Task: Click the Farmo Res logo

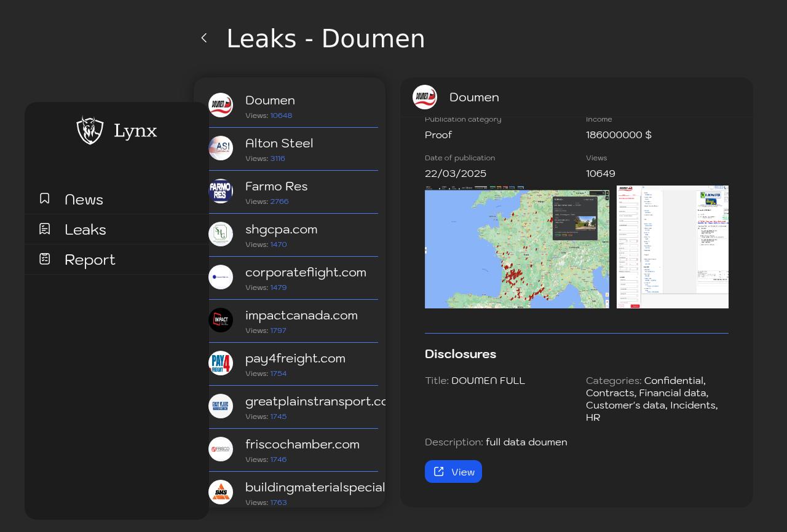Action: (x=221, y=191)
